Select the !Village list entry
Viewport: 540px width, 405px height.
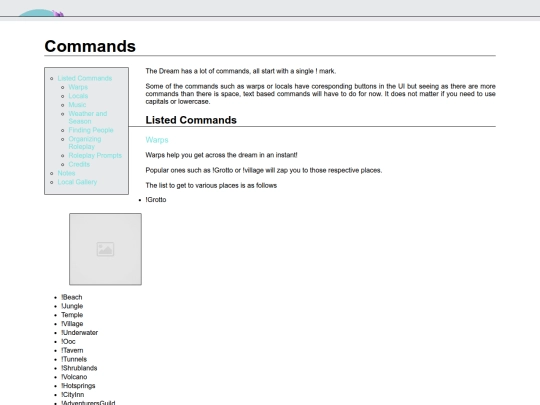[72, 324]
